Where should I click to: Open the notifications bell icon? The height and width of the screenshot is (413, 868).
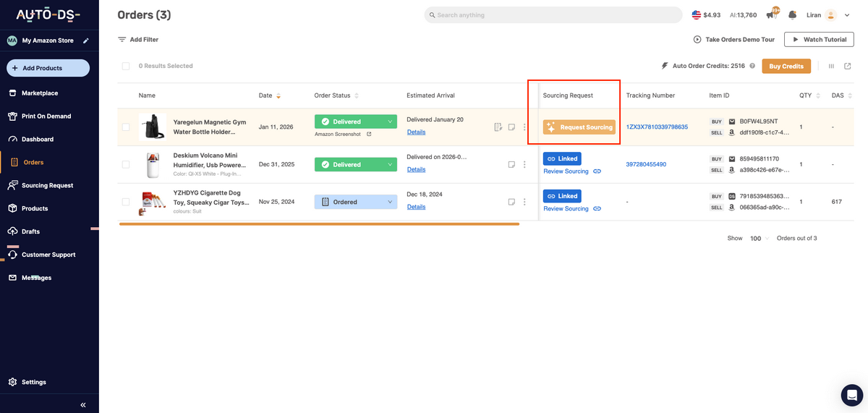(x=793, y=14)
